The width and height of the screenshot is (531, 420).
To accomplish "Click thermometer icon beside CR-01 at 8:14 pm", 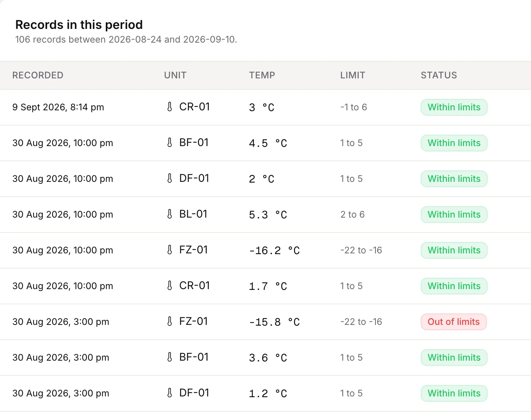I will pos(170,107).
